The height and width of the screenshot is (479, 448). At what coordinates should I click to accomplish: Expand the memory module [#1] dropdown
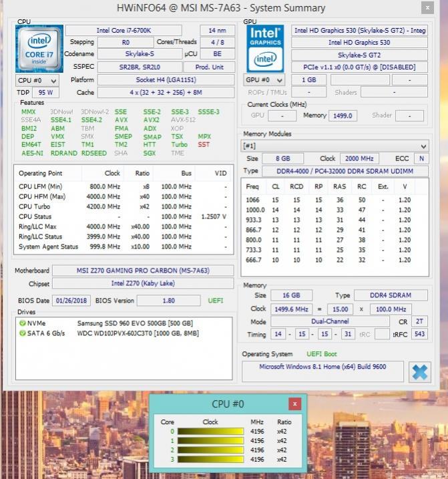pyautogui.click(x=334, y=146)
